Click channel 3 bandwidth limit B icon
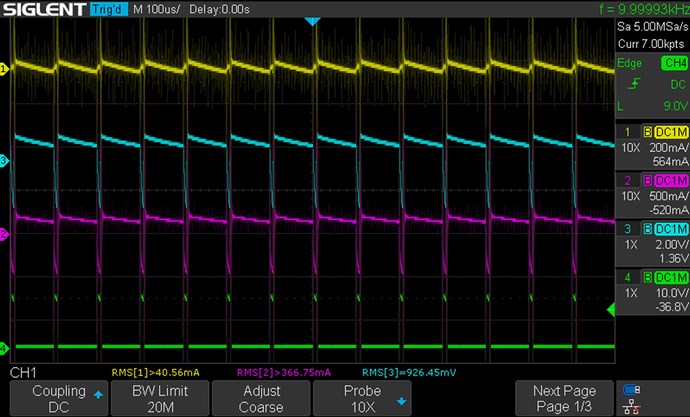Viewport: 690px width, 417px height. (647, 229)
